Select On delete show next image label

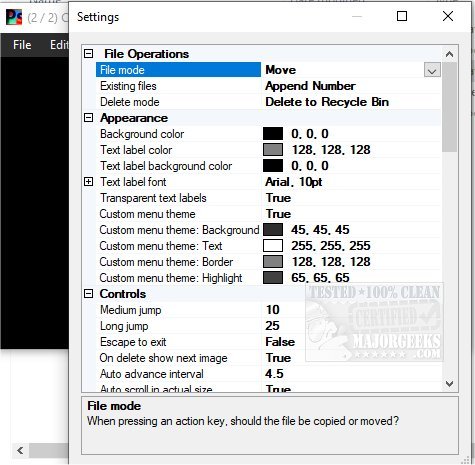coord(163,358)
